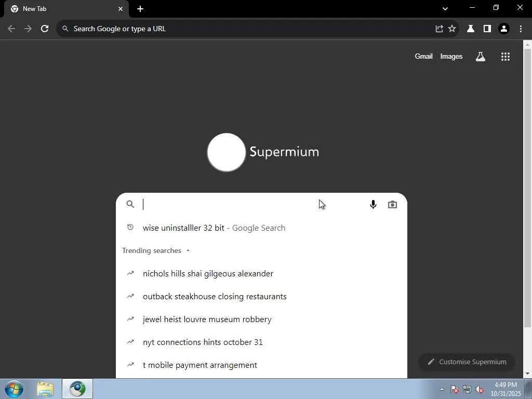Click the browser forward arrow

(x=28, y=29)
